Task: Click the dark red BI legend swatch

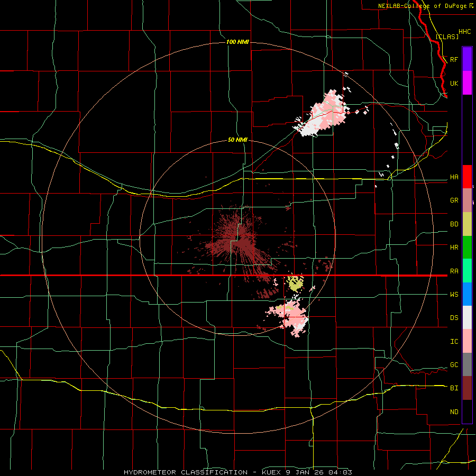Action: [467, 388]
